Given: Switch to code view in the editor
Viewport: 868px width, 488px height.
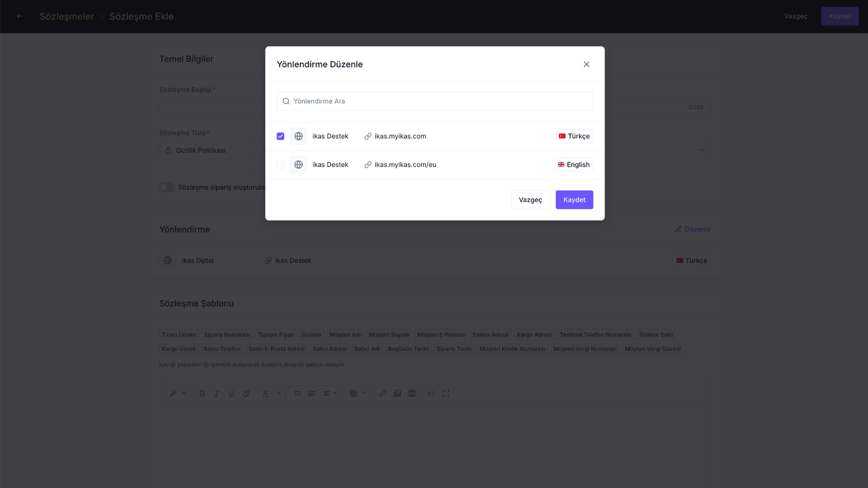Looking at the screenshot, I should pos(431,394).
